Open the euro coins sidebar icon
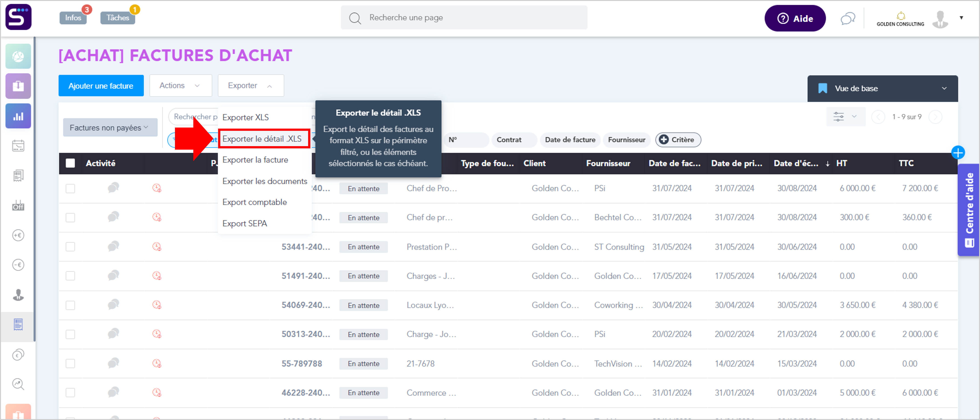The image size is (980, 420). coord(18,355)
